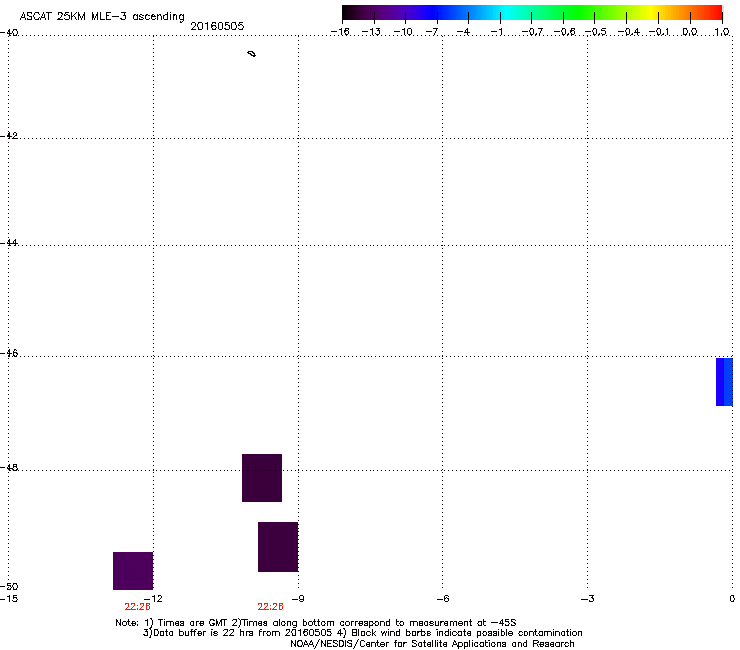This screenshot has width=740, height=650.
Task: Click the red end of the color bar
Action: pos(713,13)
